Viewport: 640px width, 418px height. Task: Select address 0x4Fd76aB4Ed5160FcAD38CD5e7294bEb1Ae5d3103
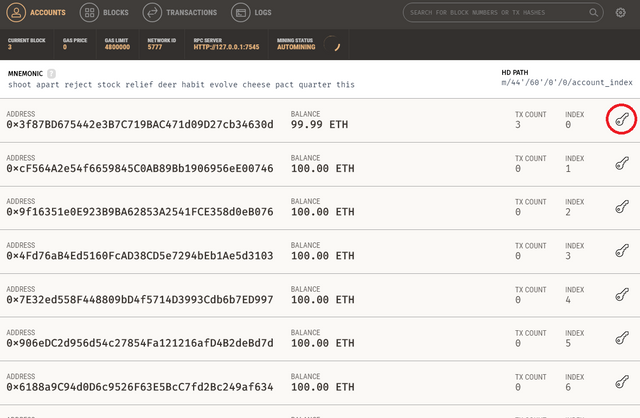click(140, 256)
